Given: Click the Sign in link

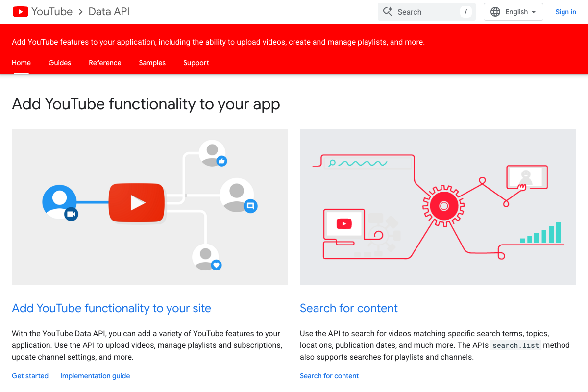Looking at the screenshot, I should (x=565, y=12).
